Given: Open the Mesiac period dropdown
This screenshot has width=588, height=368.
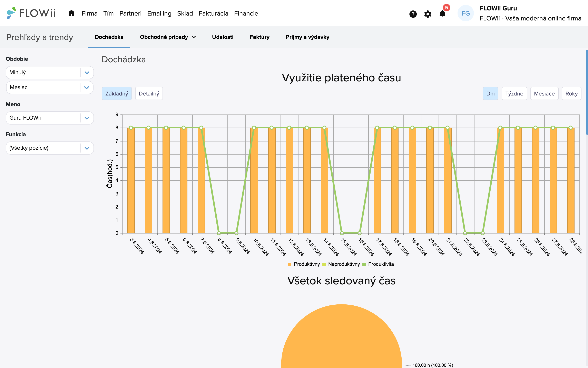Looking at the screenshot, I should [50, 87].
